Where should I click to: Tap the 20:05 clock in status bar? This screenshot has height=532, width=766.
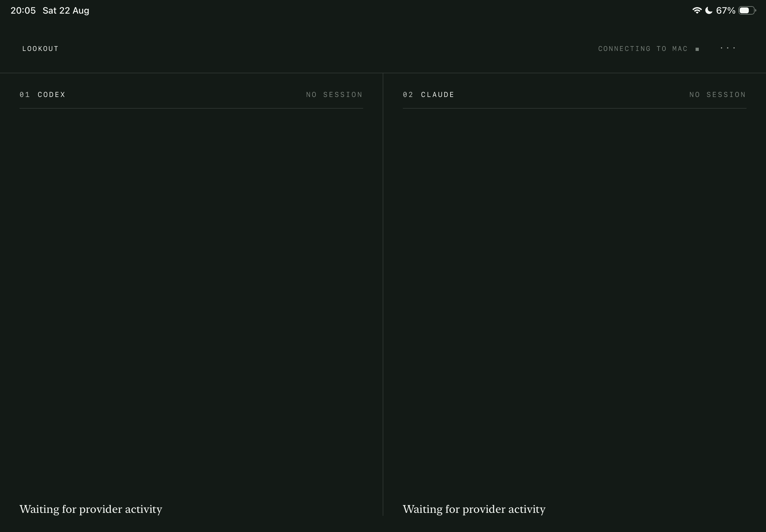click(23, 11)
